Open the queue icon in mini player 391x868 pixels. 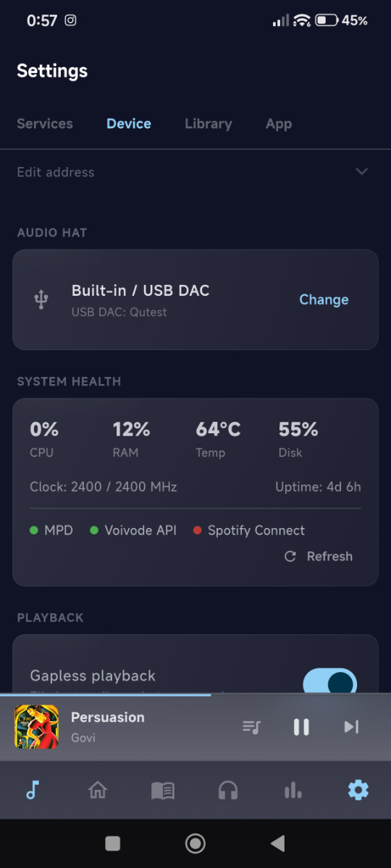coord(251,727)
